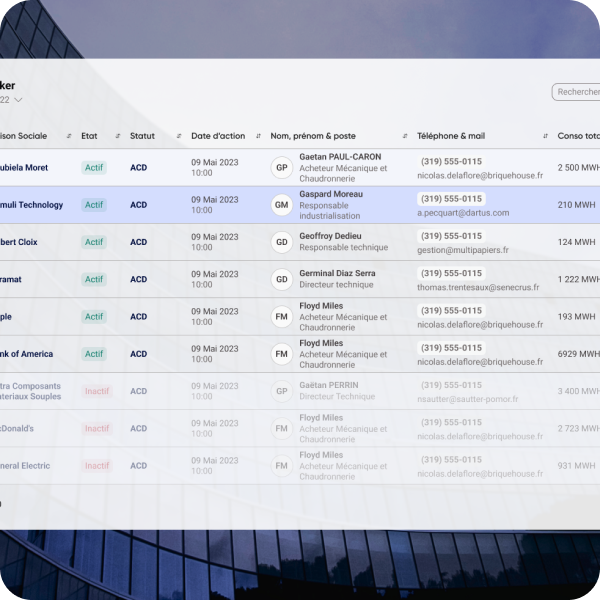This screenshot has width=600, height=600.
Task: Click Gaetan PAUL-CARON's GP avatar
Action: (282, 168)
